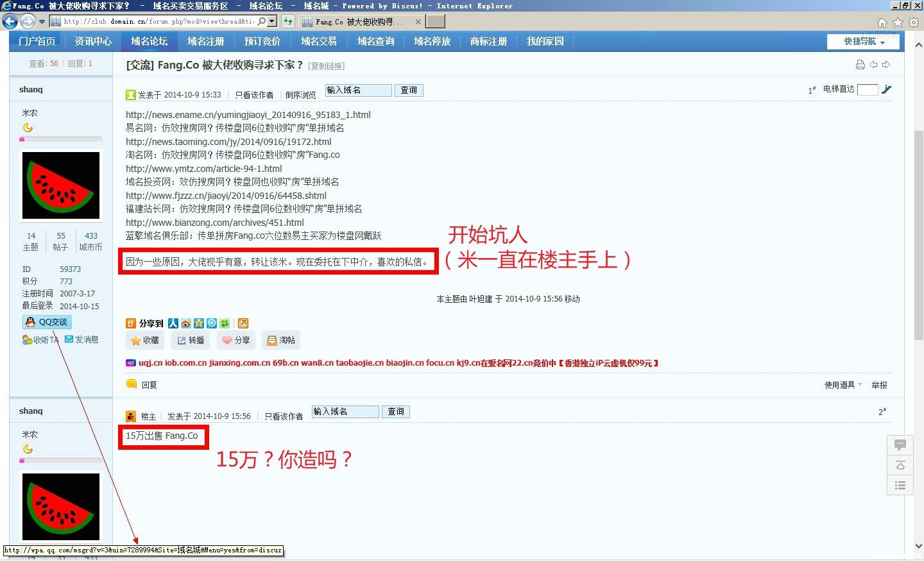Expand the 快捷导航 quick navigation dropdown
This screenshot has height=562, width=924.
[862, 41]
